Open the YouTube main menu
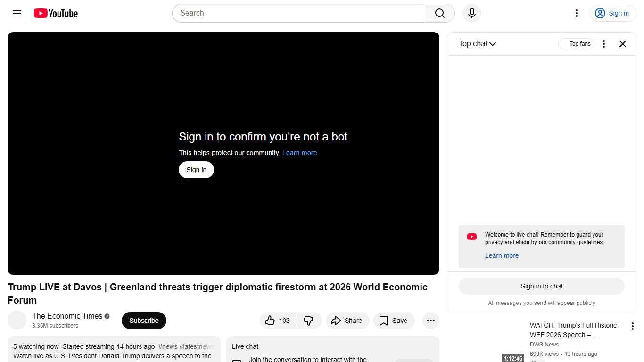This screenshot has width=644, height=362. coord(17,13)
